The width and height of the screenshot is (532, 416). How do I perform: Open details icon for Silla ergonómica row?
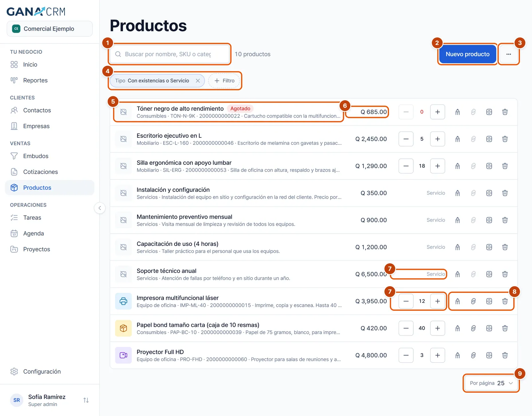point(489,166)
